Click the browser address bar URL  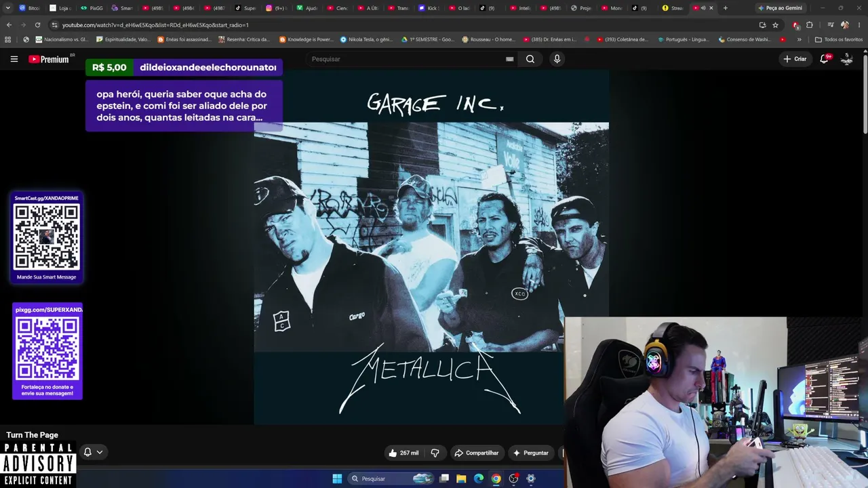(155, 25)
